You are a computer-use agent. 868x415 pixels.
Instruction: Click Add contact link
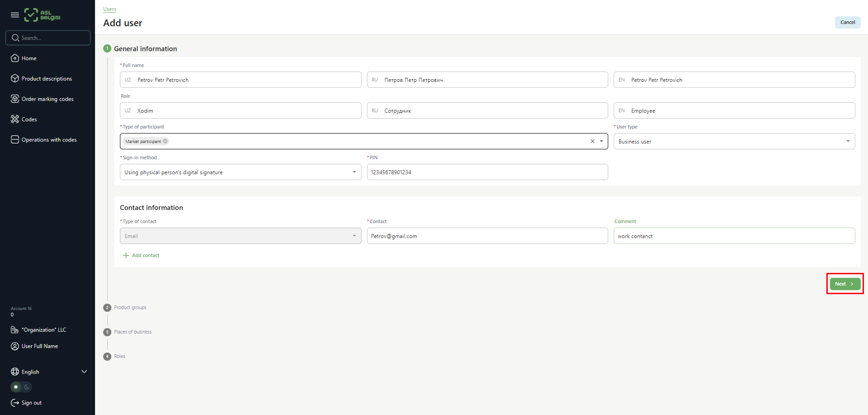(141, 256)
